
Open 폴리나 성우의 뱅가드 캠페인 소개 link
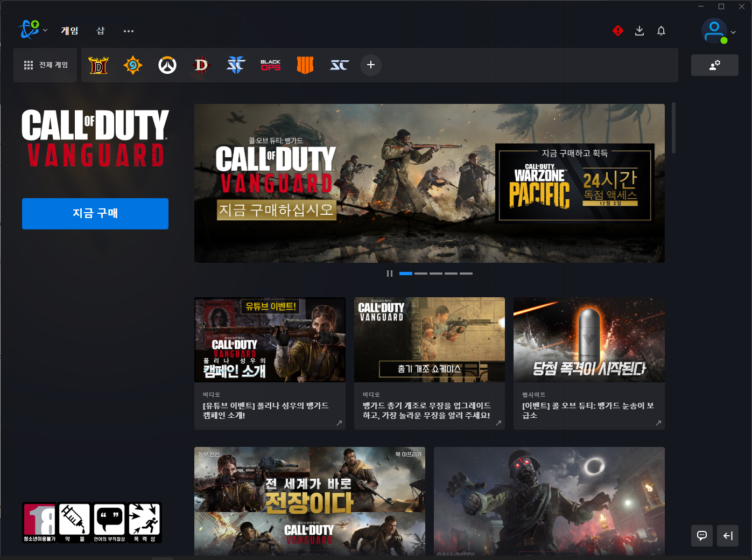[266, 410]
